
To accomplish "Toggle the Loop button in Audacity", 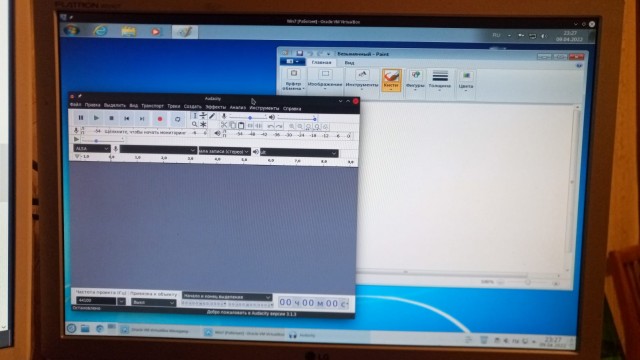I will pos(177,119).
